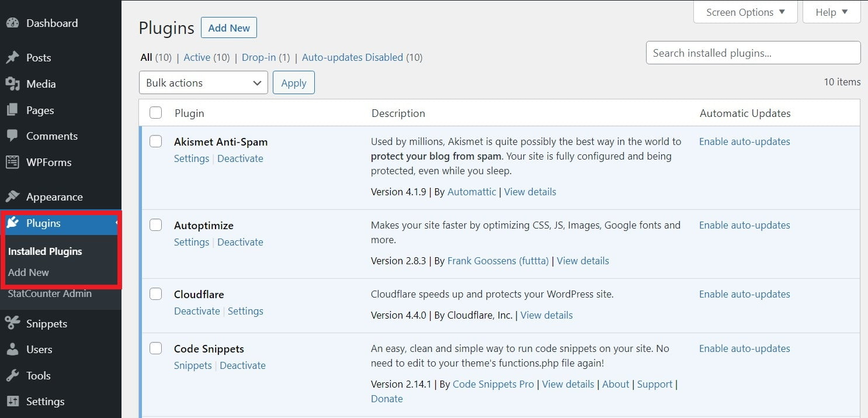Check the Code Snippets row checkbox
The height and width of the screenshot is (418, 868).
pos(155,348)
